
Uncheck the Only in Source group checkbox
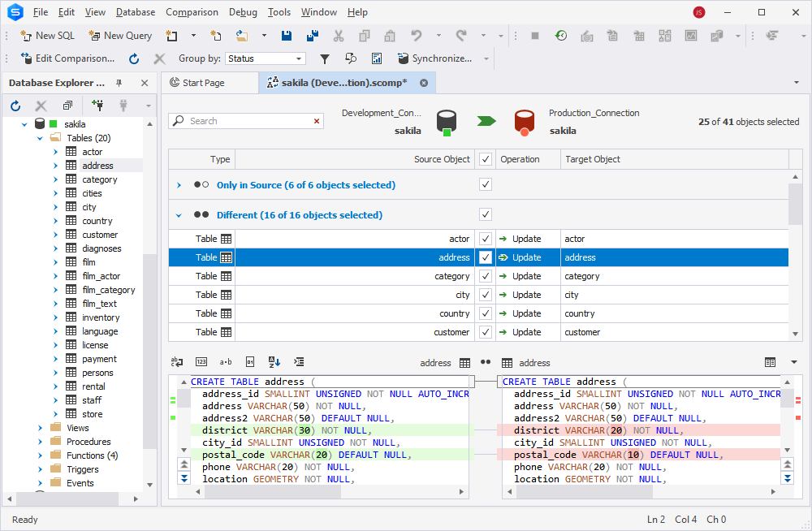485,184
